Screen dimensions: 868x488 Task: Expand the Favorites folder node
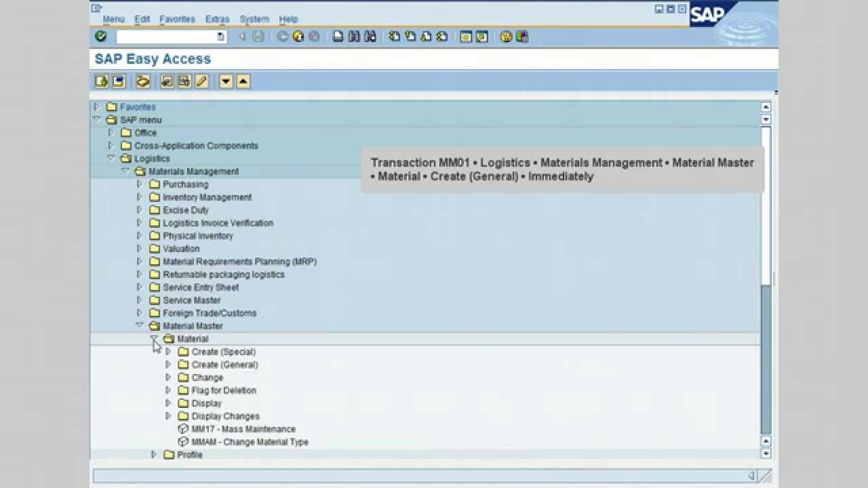[x=96, y=107]
